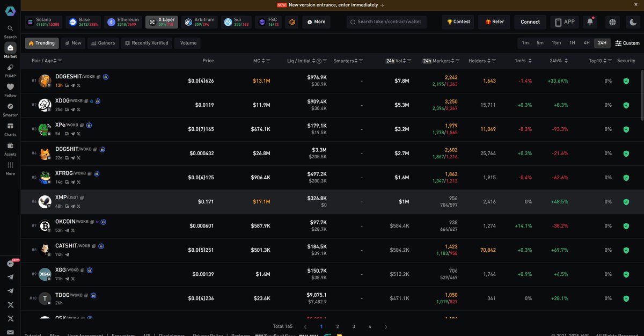Click the back arrow icon with NEW badge

pos(10,264)
